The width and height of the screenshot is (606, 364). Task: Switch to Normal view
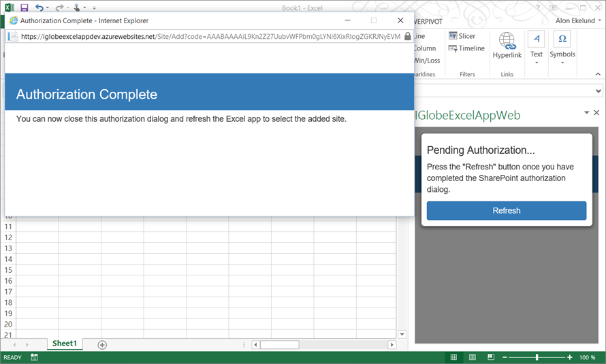[453, 357]
